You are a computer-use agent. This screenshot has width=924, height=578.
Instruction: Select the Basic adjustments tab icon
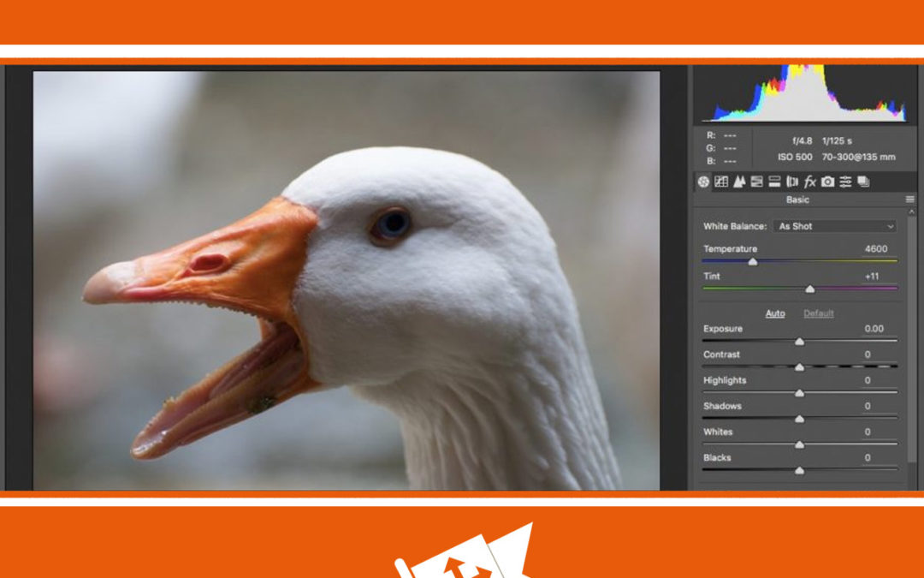(702, 182)
